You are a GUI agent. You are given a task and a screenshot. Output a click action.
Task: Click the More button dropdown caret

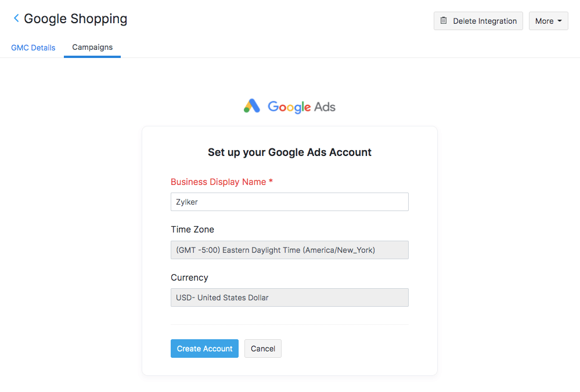pos(561,20)
